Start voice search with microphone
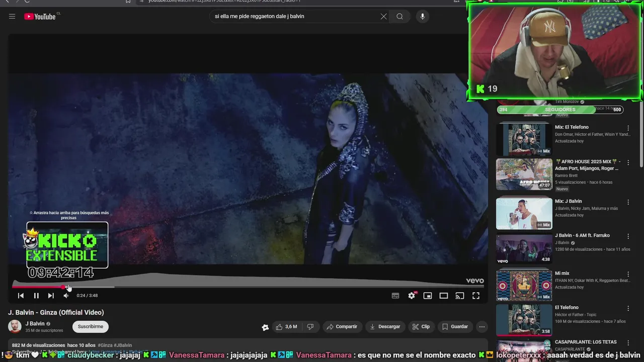644x362 pixels. pos(422,17)
